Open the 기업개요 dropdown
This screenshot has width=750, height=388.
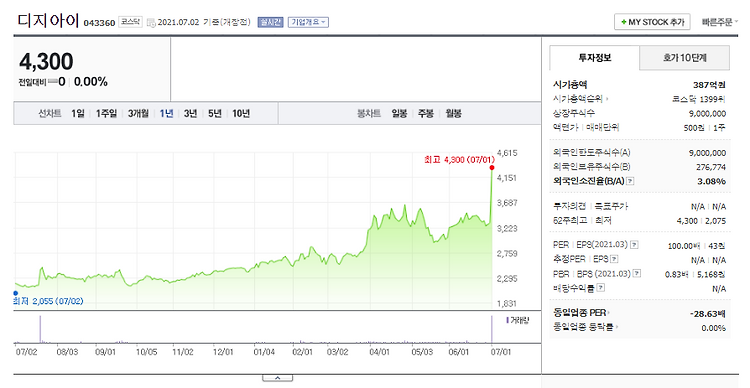(308, 22)
